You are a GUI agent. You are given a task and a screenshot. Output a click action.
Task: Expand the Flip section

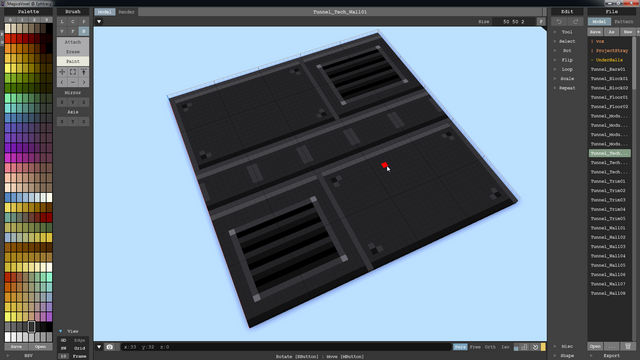(x=567, y=60)
